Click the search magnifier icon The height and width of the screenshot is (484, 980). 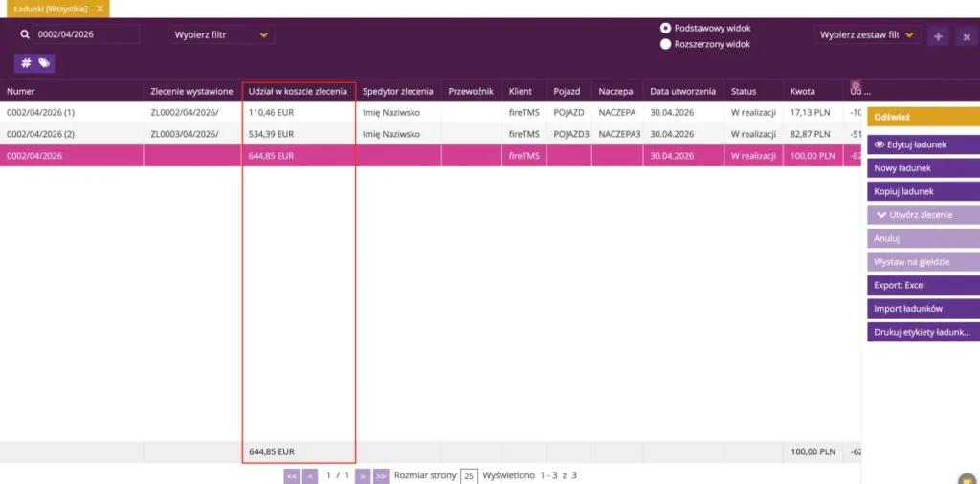pyautogui.click(x=24, y=35)
